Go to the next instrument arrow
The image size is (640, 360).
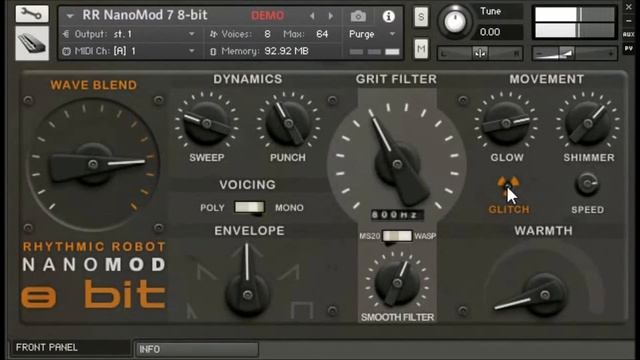(331, 16)
